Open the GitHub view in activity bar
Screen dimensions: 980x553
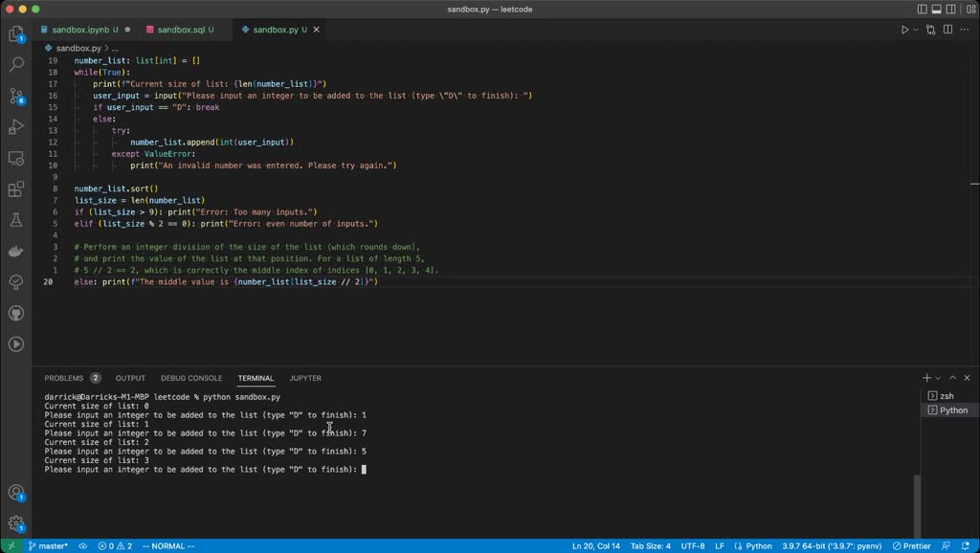point(16,313)
